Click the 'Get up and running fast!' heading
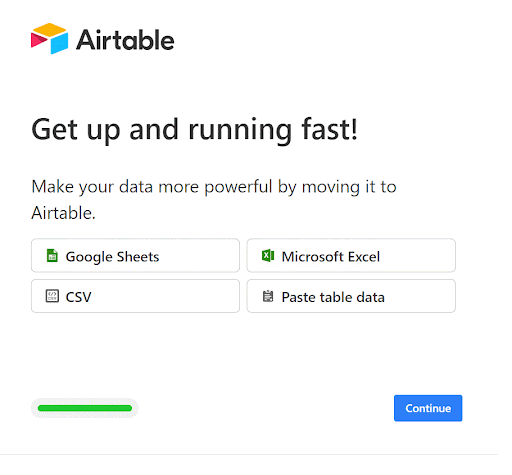The height and width of the screenshot is (475, 512). (x=194, y=130)
